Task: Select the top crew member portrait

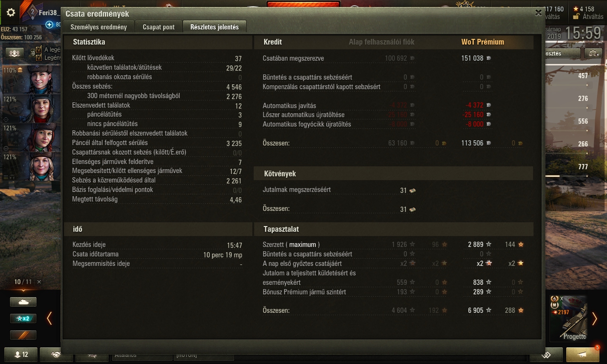Action: [x=31, y=79]
